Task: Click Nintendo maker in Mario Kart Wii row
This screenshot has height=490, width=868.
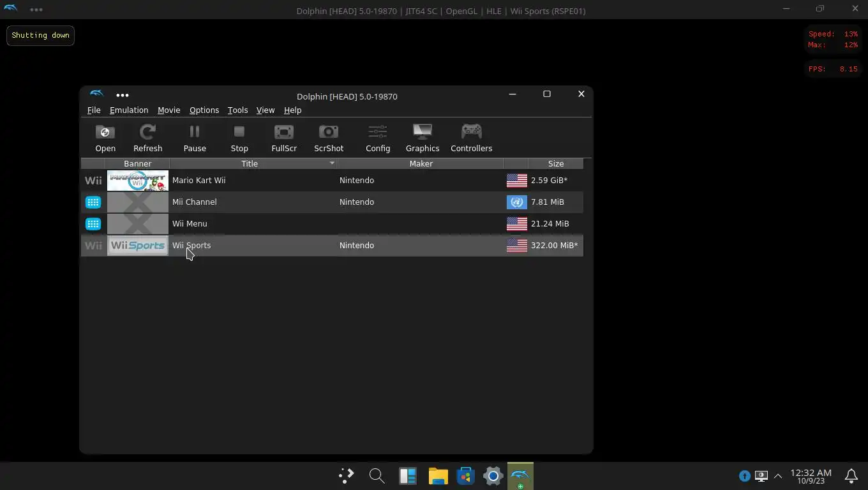Action: click(x=357, y=181)
